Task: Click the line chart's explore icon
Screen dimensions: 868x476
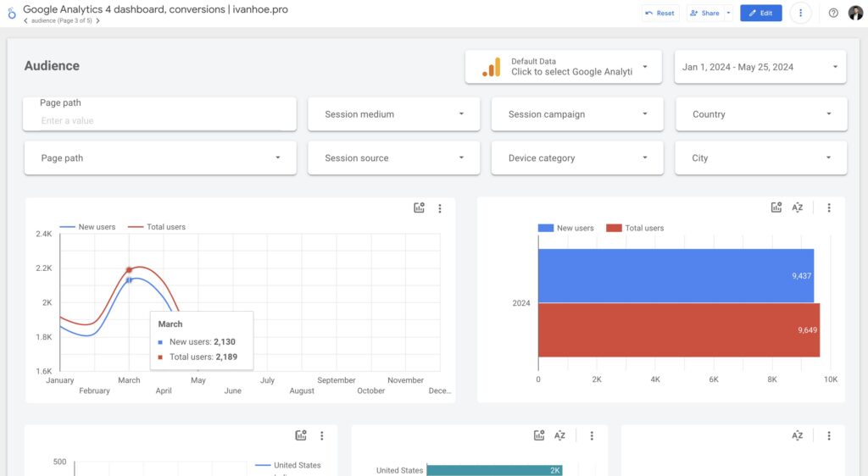Action: pyautogui.click(x=419, y=208)
